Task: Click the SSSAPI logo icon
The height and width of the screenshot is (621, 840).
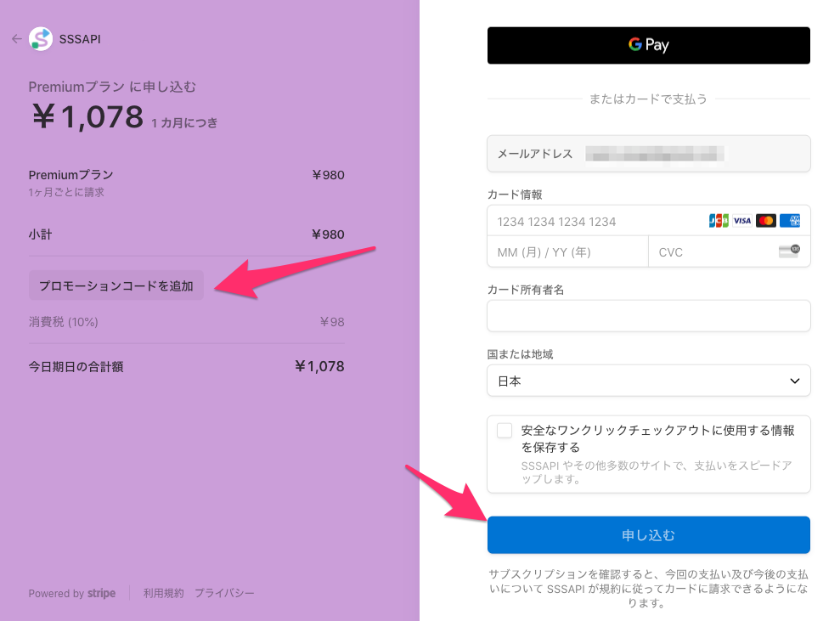Action: pyautogui.click(x=41, y=39)
